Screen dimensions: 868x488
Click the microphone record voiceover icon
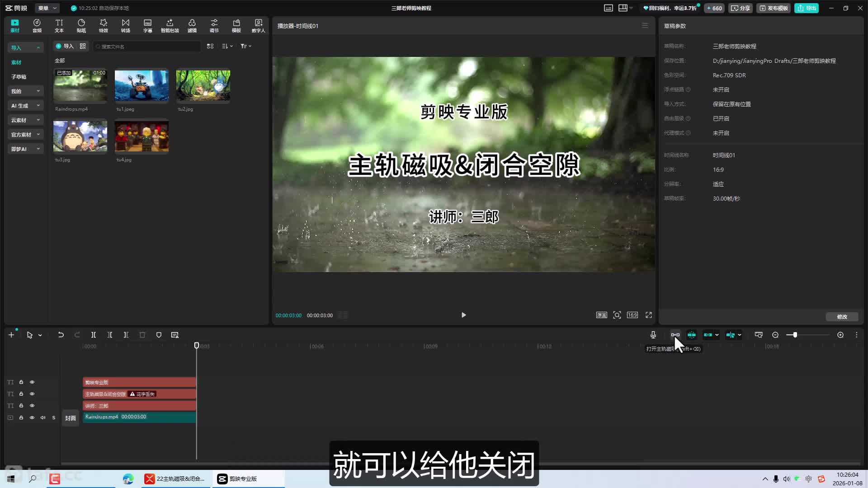(653, 335)
